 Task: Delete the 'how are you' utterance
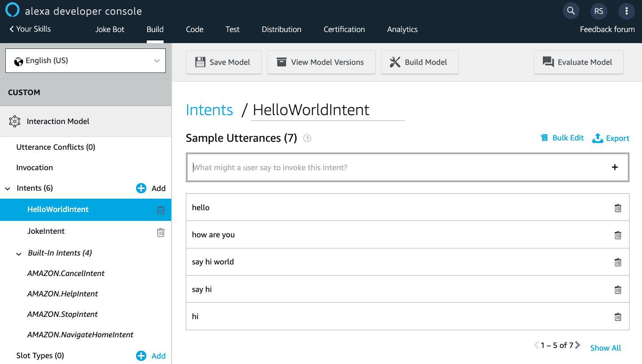tap(618, 235)
